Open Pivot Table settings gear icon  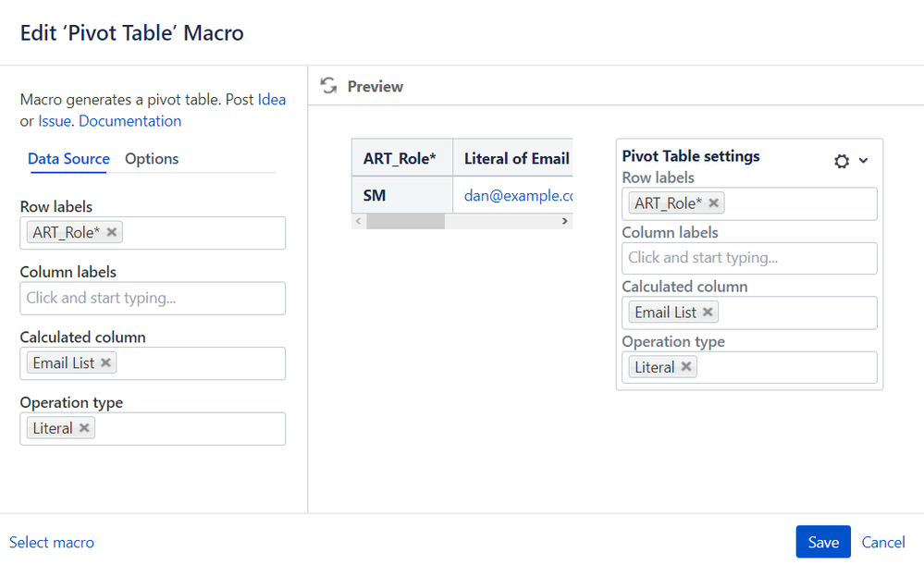841,161
